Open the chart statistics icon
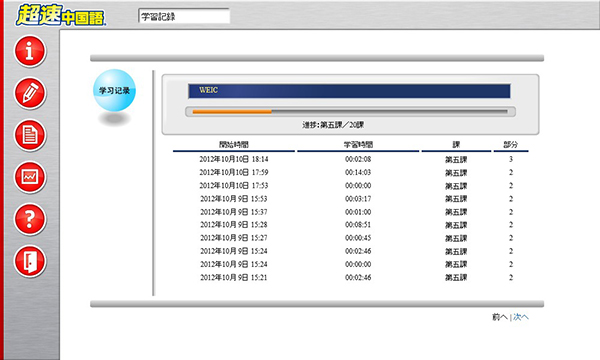The width and height of the screenshot is (600, 360). [30, 177]
